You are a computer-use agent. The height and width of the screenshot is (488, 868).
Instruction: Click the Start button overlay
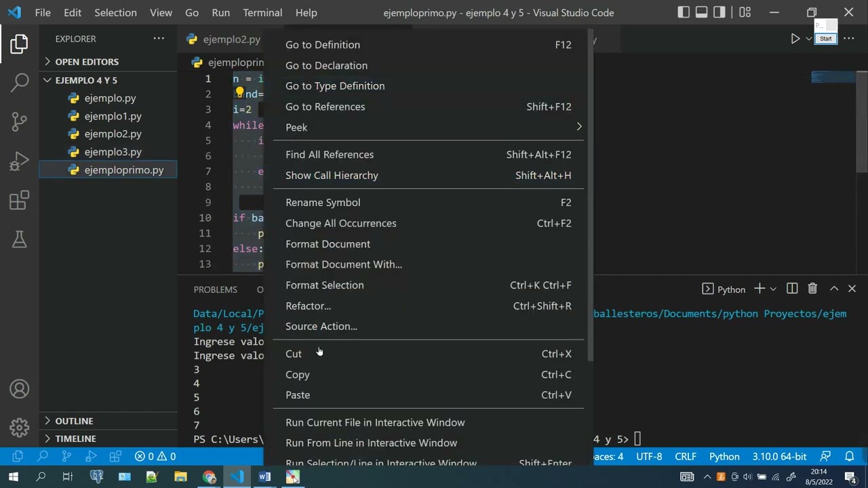tap(825, 39)
